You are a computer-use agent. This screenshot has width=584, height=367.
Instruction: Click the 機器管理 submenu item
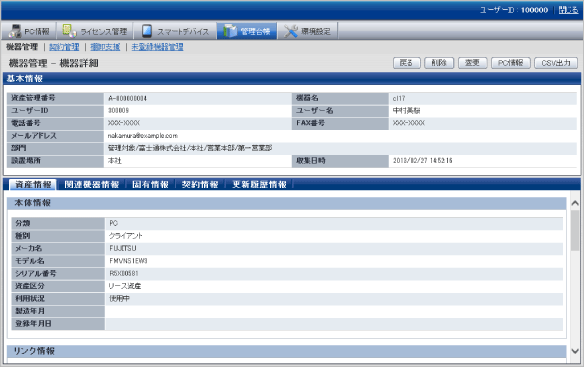(x=22, y=47)
